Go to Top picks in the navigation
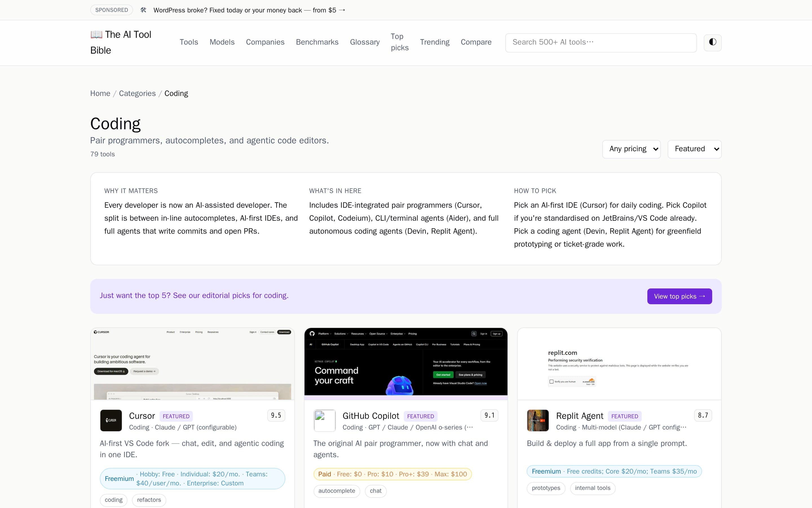 [400, 42]
